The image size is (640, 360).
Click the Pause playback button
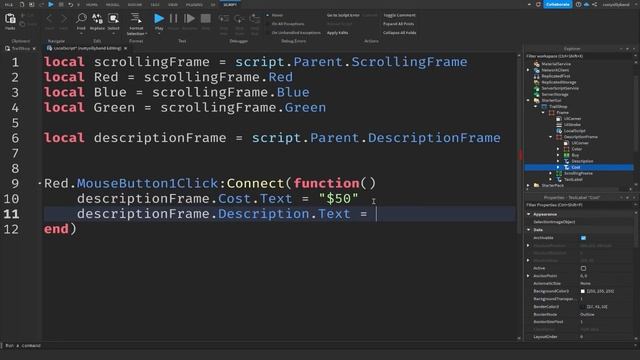click(x=173, y=18)
